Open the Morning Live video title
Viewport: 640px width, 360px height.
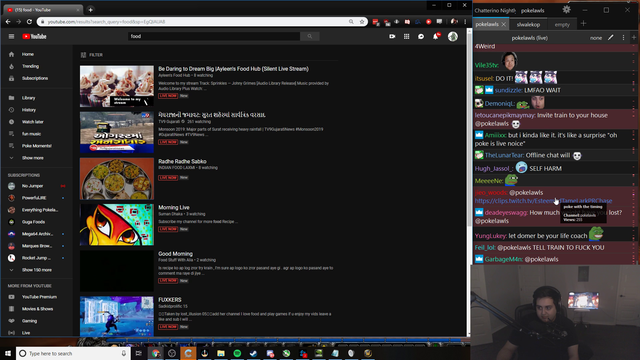coord(173,207)
